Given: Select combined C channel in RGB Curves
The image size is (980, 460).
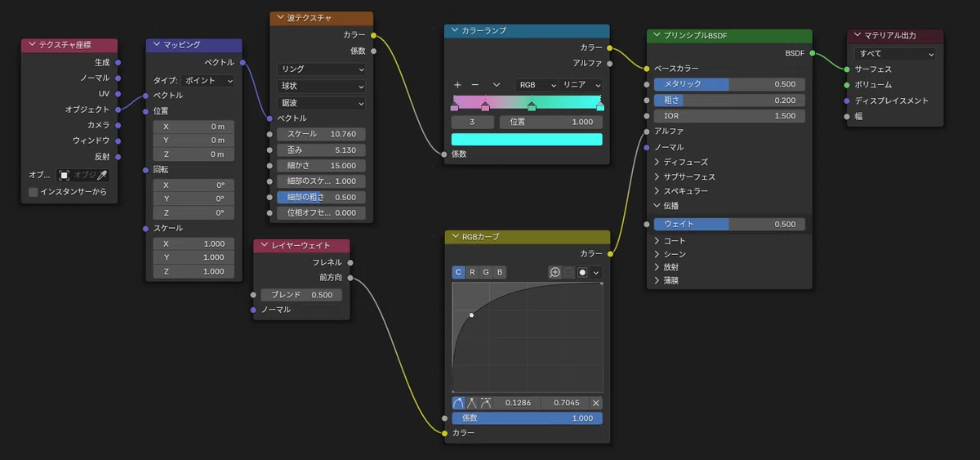Looking at the screenshot, I should [459, 272].
